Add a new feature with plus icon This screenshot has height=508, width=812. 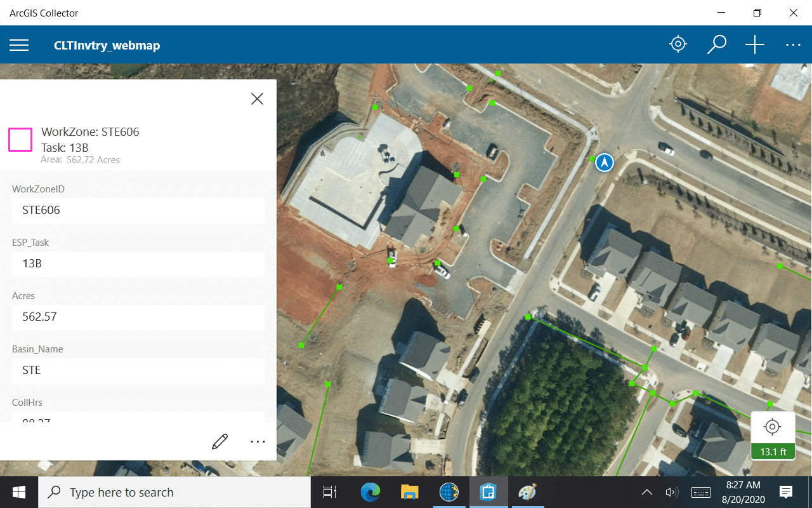coord(754,44)
